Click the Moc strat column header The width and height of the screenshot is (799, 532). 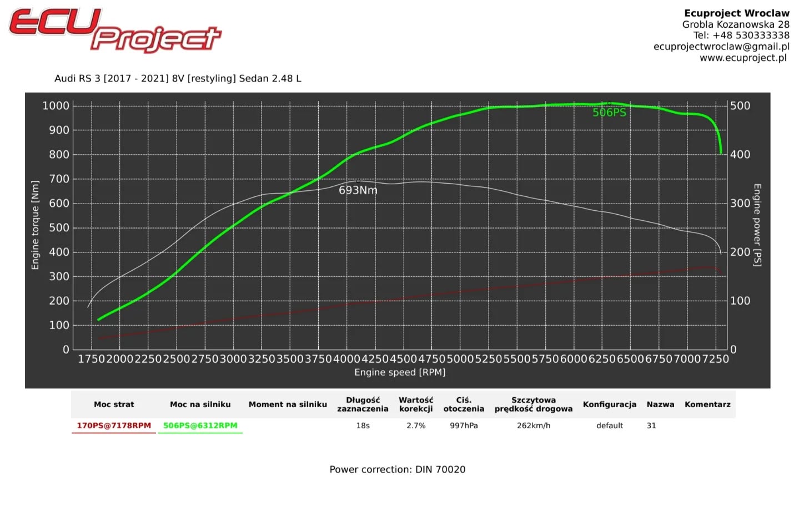coord(114,404)
